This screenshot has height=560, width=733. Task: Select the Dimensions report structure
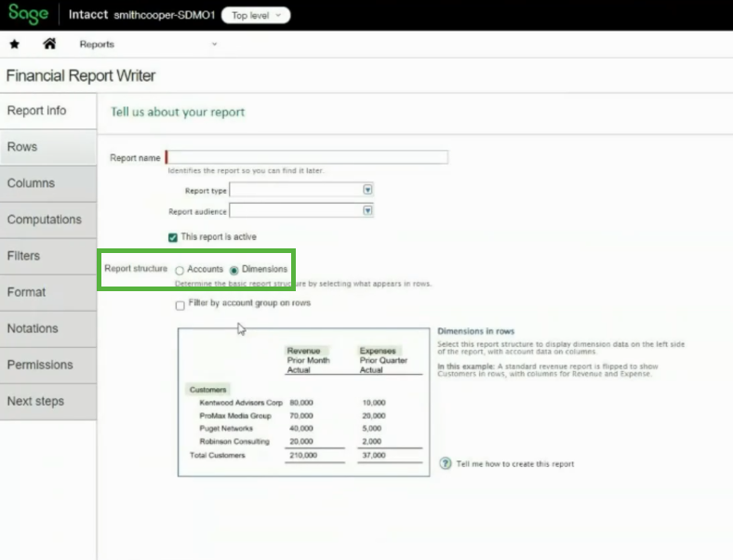click(233, 270)
